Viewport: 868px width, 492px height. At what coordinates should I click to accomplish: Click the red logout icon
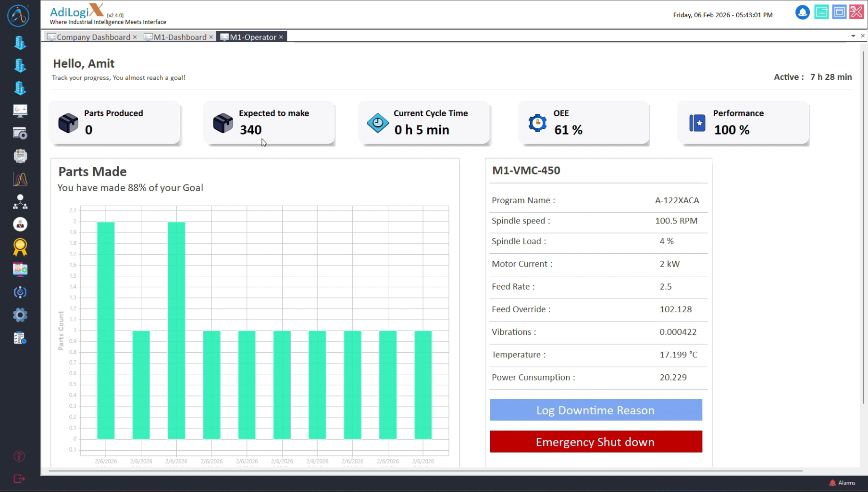[19, 479]
